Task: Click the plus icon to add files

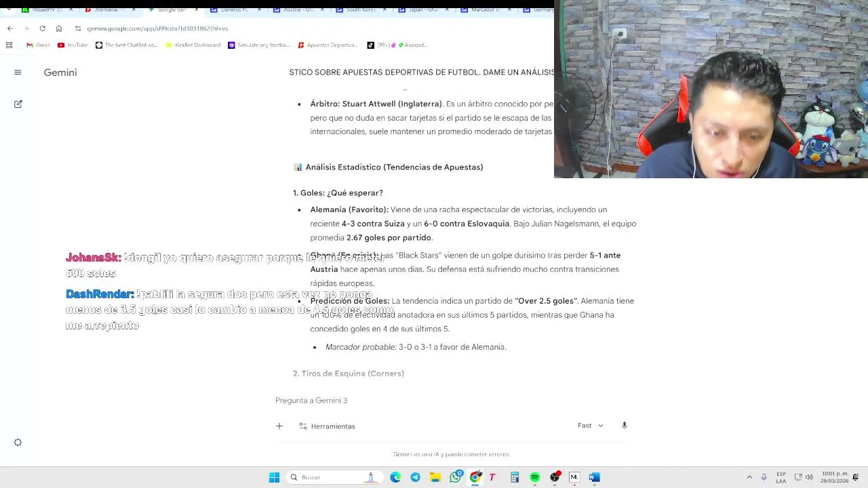Action: (x=279, y=426)
